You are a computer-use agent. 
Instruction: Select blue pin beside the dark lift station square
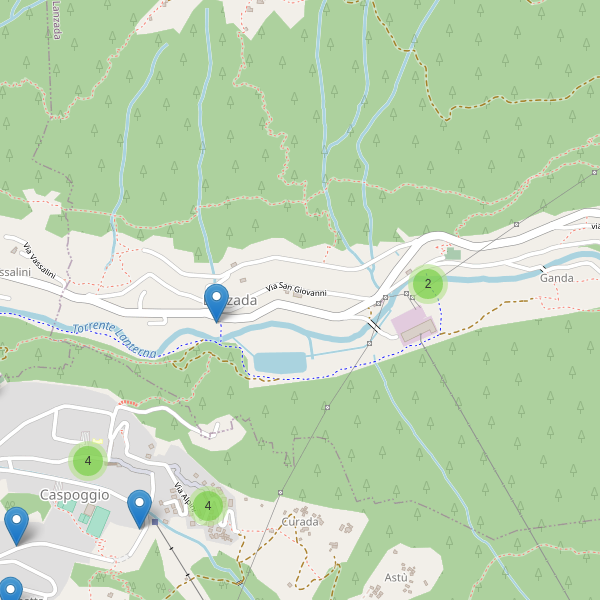coord(139,509)
